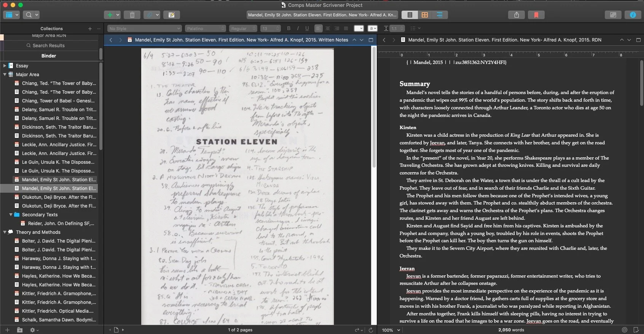The height and width of the screenshot is (334, 644).
Task: Toggle Italic formatting
Action: [x=298, y=29]
